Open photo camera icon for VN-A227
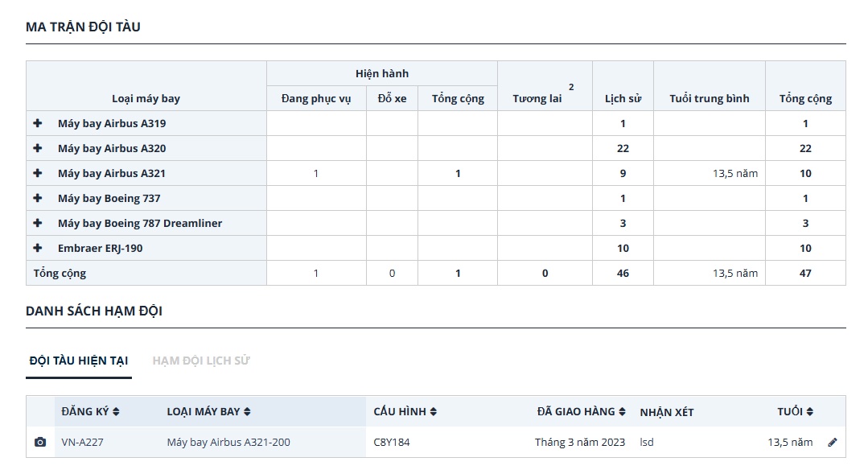The width and height of the screenshot is (868, 470). [40, 442]
